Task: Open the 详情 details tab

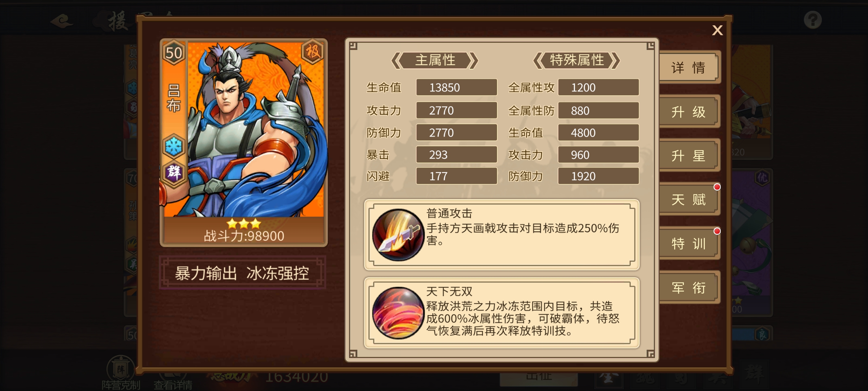Action: pos(689,67)
